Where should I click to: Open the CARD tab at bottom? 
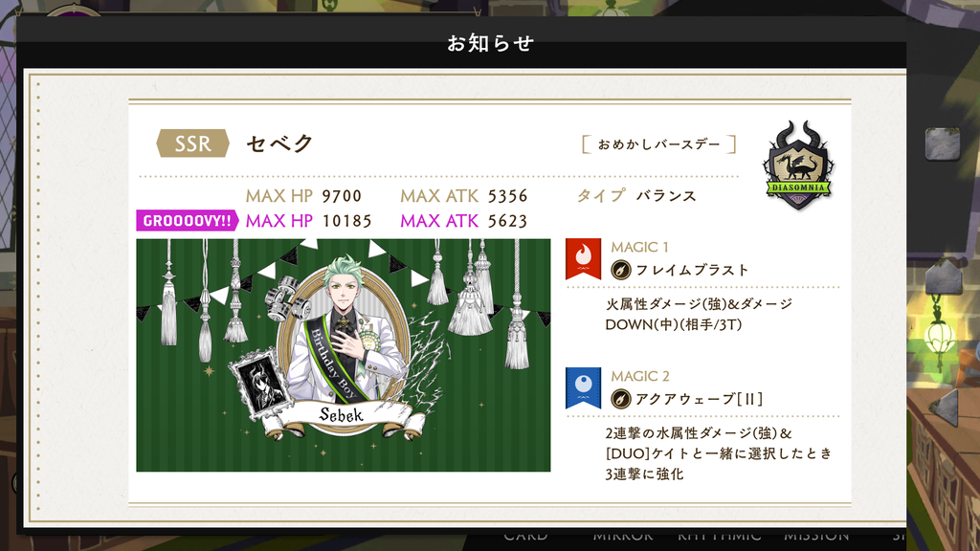525,537
